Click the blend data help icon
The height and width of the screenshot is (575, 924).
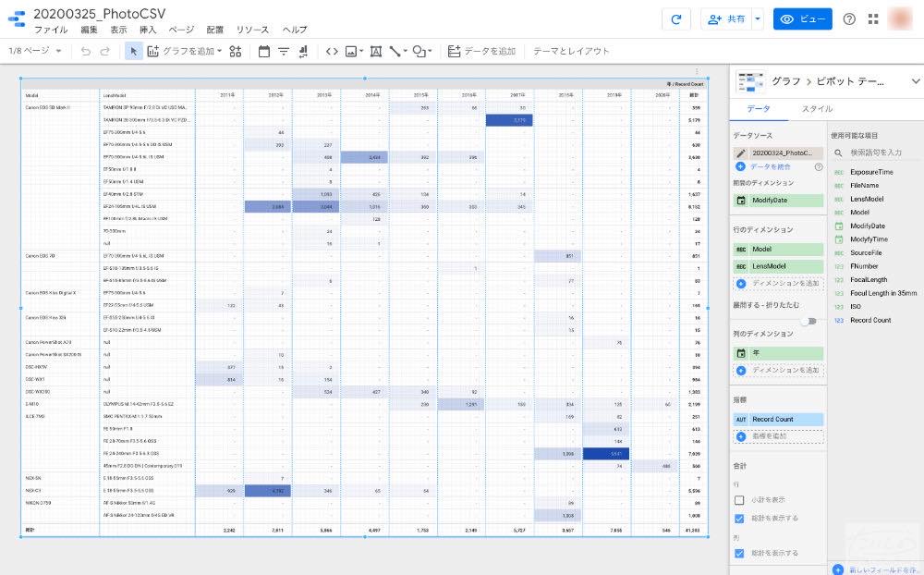pos(819,167)
